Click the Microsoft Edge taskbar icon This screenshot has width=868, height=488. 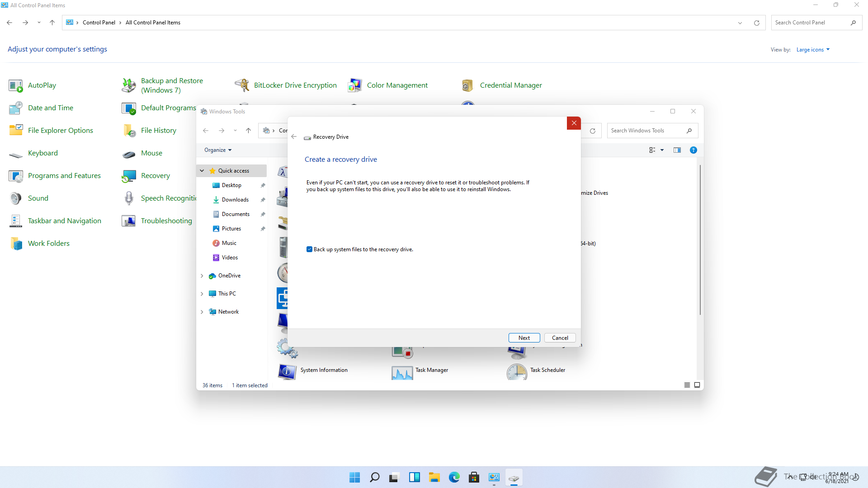tap(454, 477)
